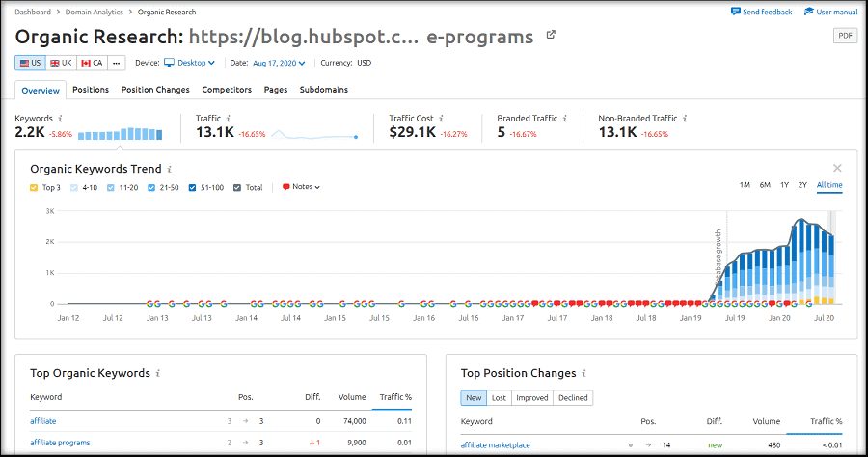Close the Organic Keywords Trend panel
The height and width of the screenshot is (457, 868).
[837, 168]
